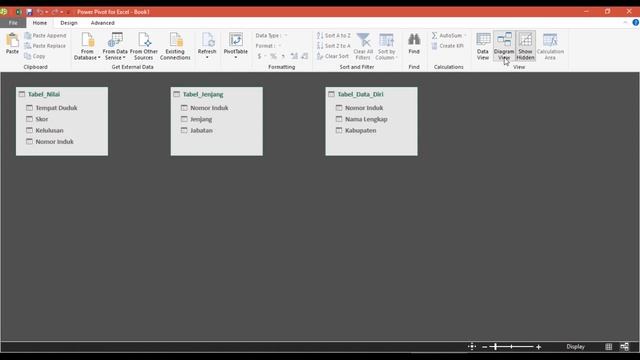Select Paste Append
The height and width of the screenshot is (360, 640).
pos(45,36)
